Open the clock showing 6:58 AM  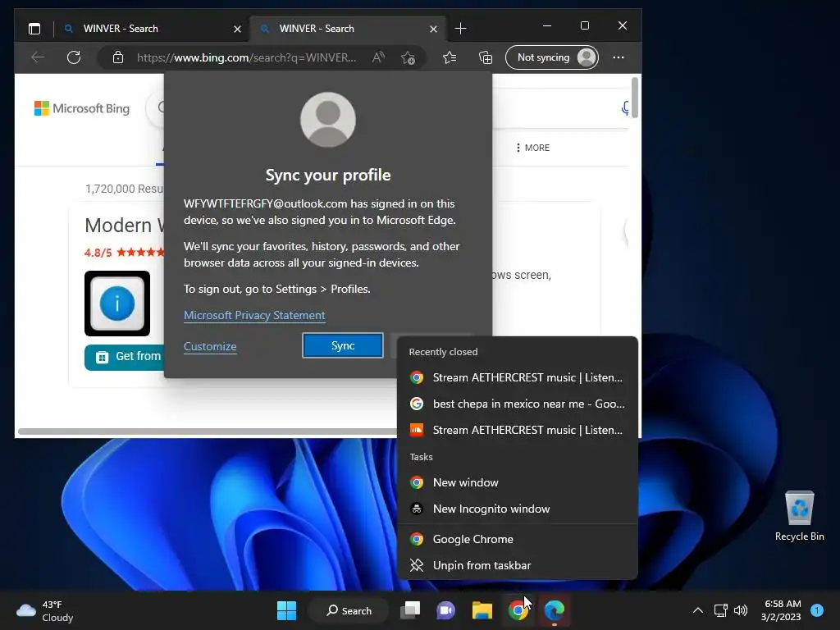click(x=781, y=610)
